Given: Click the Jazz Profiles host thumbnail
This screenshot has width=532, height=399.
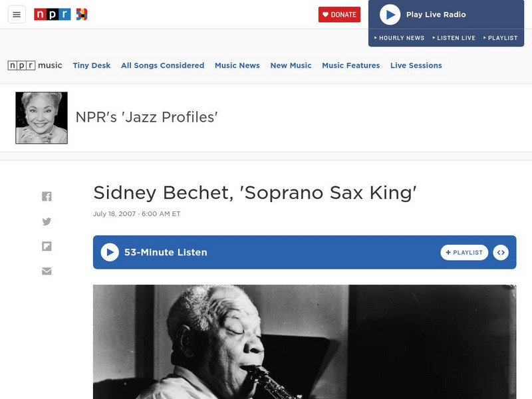Looking at the screenshot, I should tap(41, 118).
